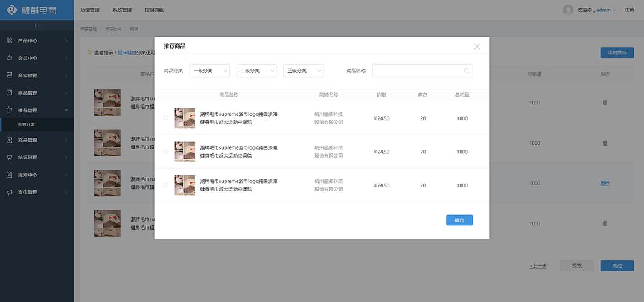
Task: Click the 融都电商 logo icon
Action: click(12, 10)
